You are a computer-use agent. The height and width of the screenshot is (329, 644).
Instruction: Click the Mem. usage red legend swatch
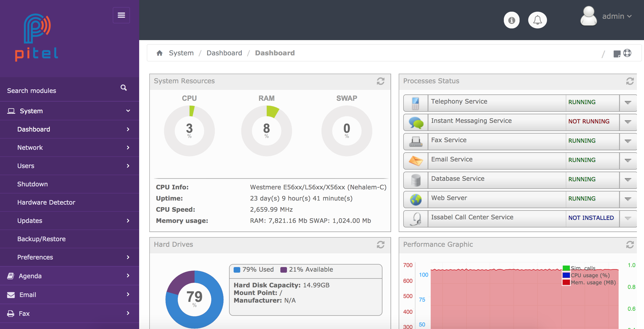click(566, 282)
